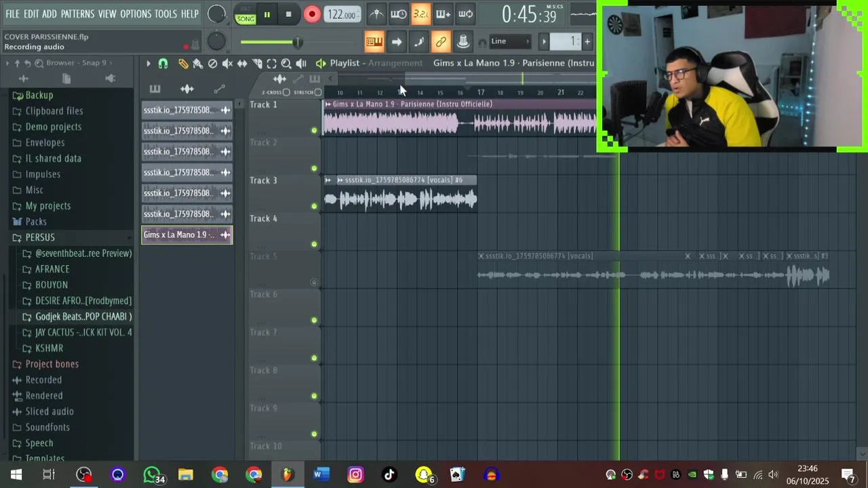Select the delete tool in playlist
This screenshot has width=868, height=488.
(212, 64)
